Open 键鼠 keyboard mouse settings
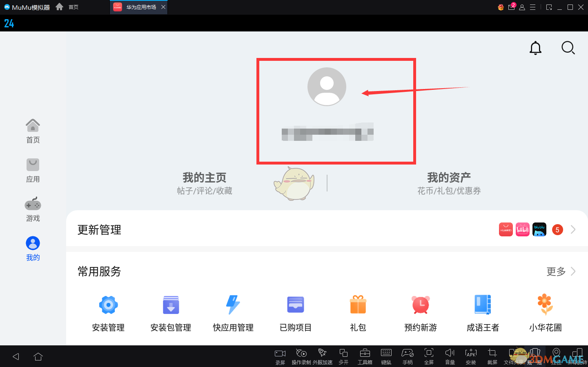588x367 pixels. click(x=386, y=356)
